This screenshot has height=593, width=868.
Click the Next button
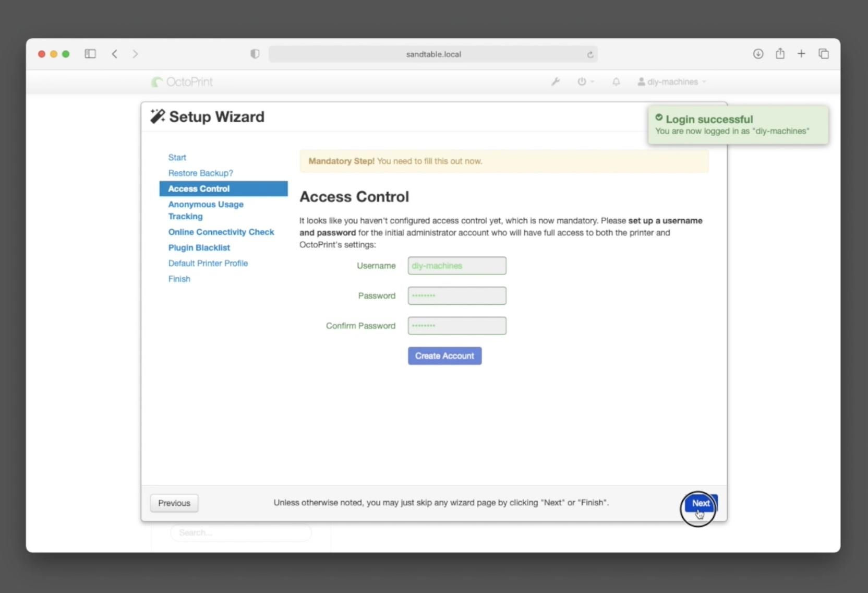click(701, 503)
